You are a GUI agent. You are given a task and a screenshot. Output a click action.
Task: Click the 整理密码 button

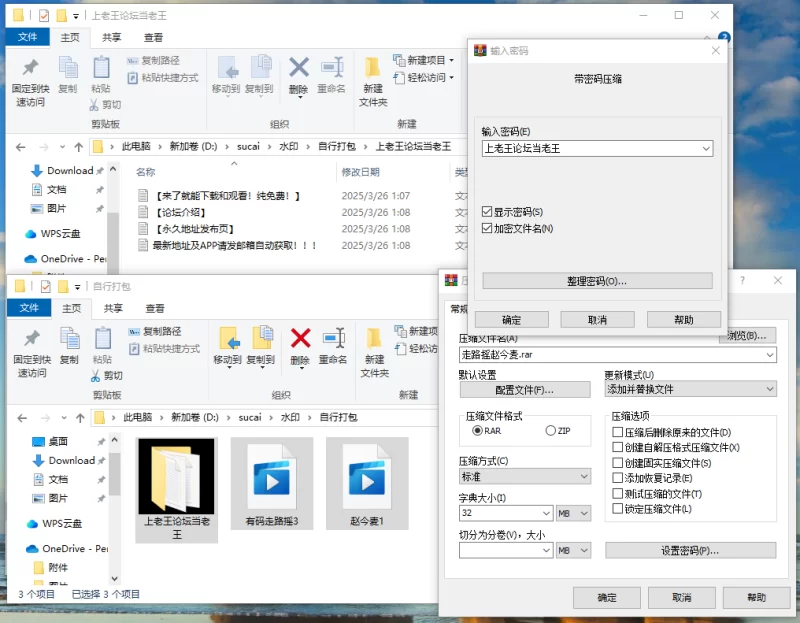coord(597,281)
